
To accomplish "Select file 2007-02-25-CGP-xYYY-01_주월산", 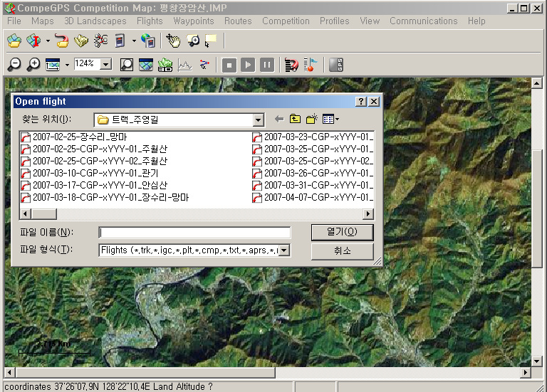I will pyautogui.click(x=94, y=149).
